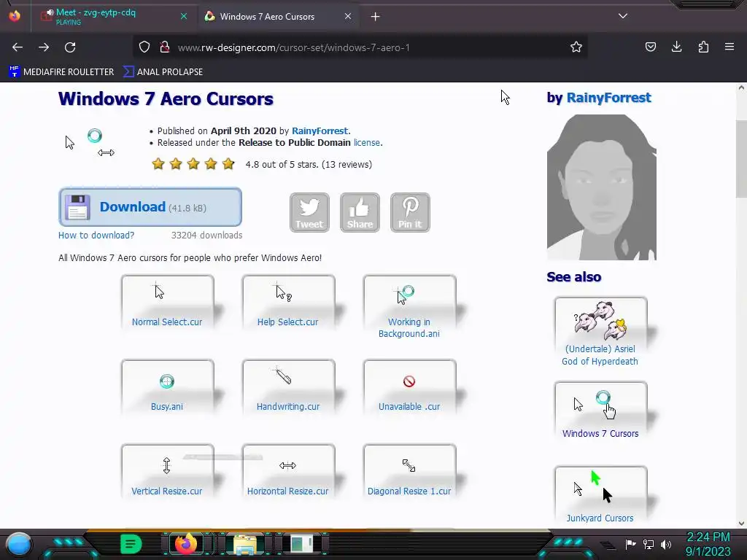Open Busy.ani cursor

(167, 386)
